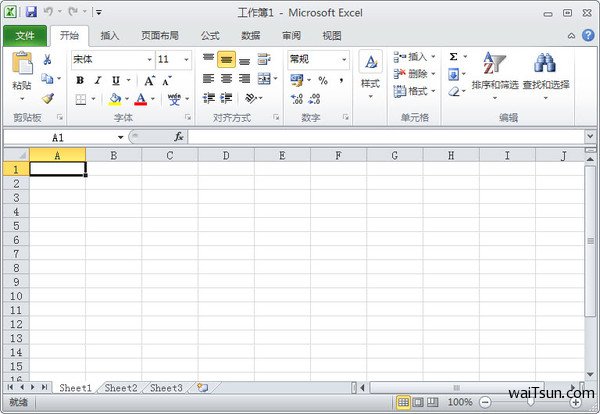
Task: Click the zoom slider in status bar
Action: (528, 402)
